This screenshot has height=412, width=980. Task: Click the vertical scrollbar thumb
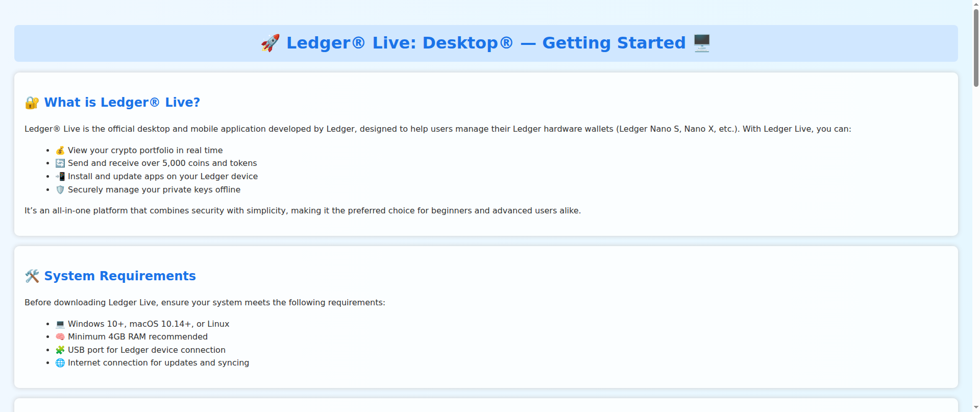tap(976, 47)
